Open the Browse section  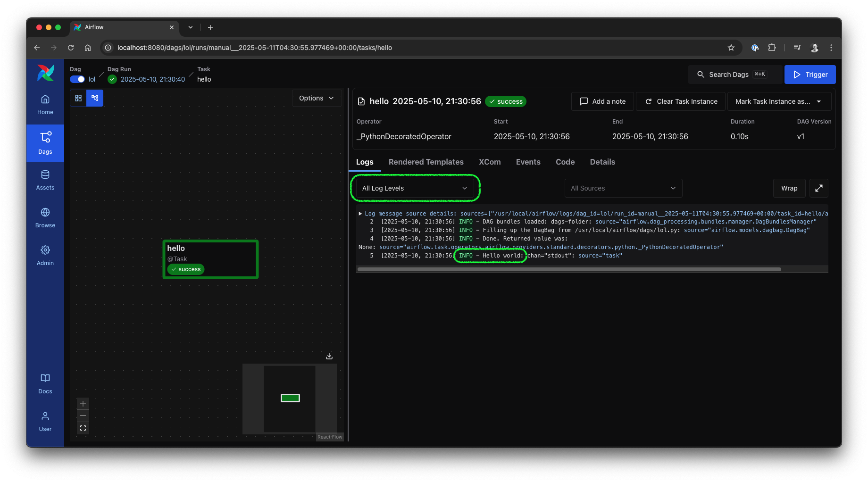[45, 217]
